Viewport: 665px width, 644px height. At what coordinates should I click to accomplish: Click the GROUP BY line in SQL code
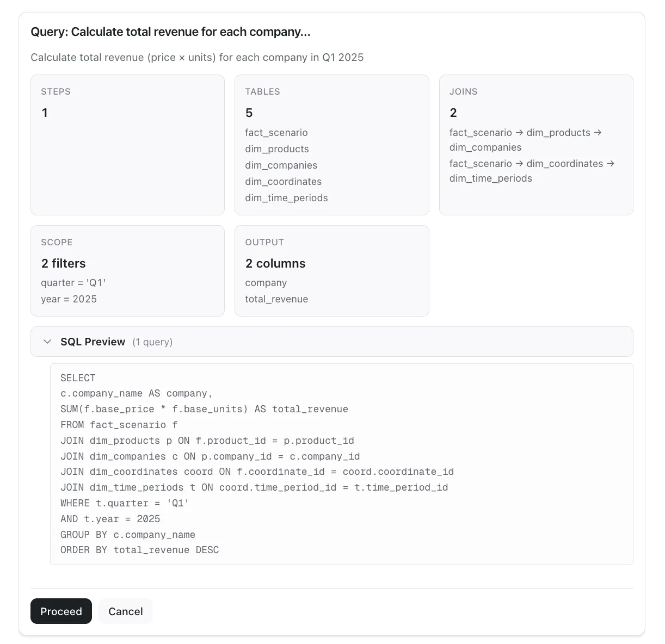pyautogui.click(x=128, y=535)
